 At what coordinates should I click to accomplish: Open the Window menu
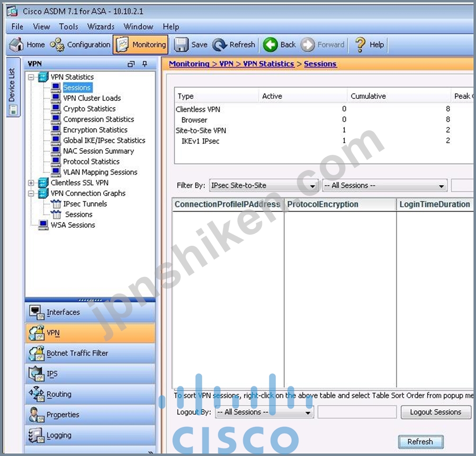138,27
